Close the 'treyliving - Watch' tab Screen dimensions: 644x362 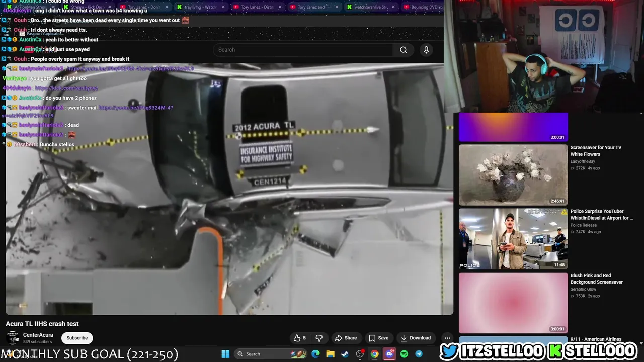point(223,7)
